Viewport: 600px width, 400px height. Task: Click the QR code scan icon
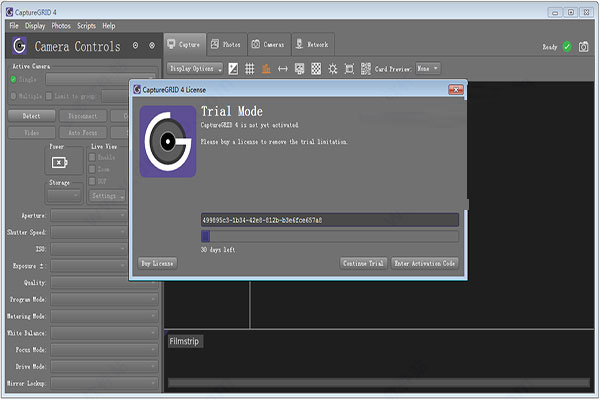pos(366,69)
